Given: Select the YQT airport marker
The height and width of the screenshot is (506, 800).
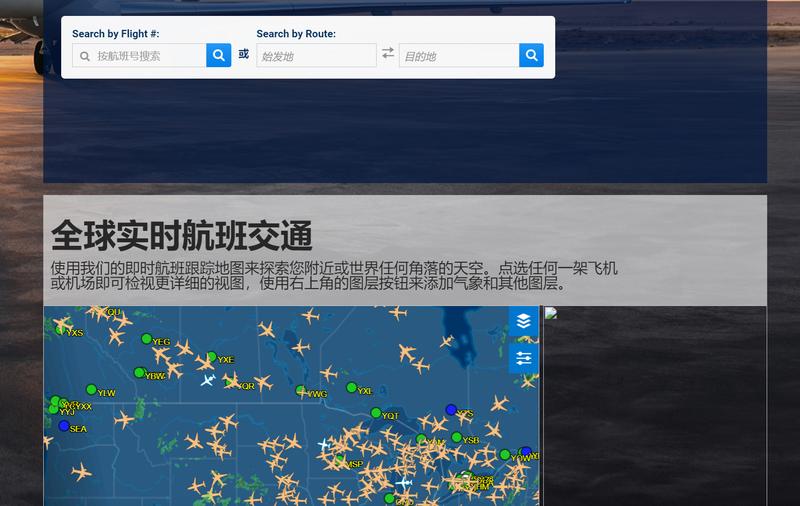Looking at the screenshot, I should pyautogui.click(x=376, y=412).
